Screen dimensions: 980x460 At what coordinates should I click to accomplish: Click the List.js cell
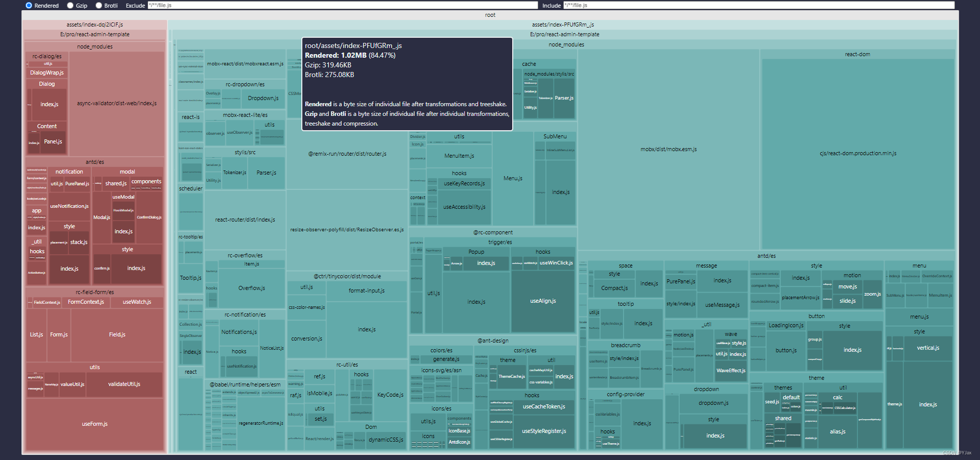36,335
